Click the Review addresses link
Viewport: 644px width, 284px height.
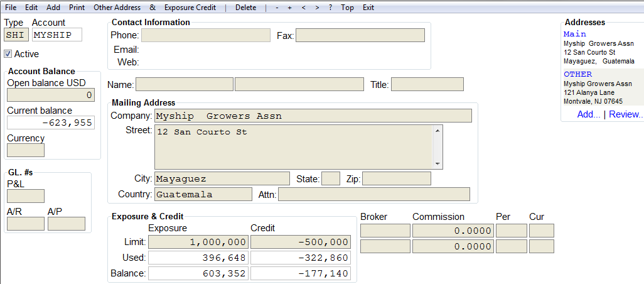point(626,114)
